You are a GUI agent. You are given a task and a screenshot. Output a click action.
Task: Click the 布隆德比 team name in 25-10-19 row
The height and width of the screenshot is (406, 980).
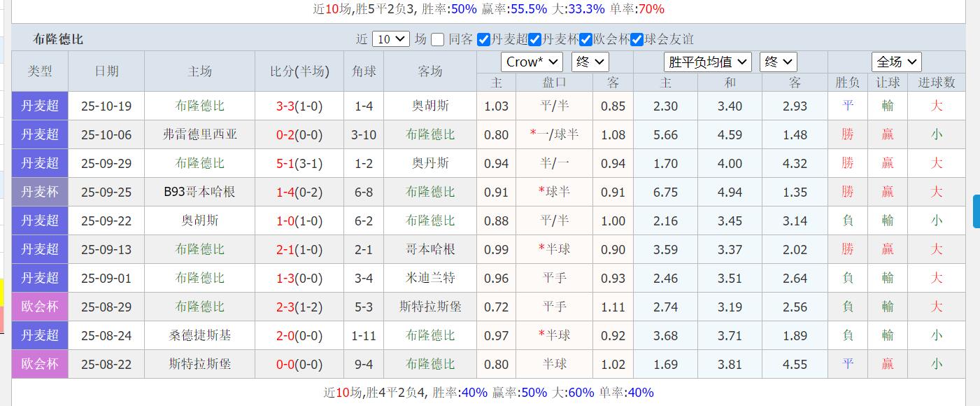point(199,106)
